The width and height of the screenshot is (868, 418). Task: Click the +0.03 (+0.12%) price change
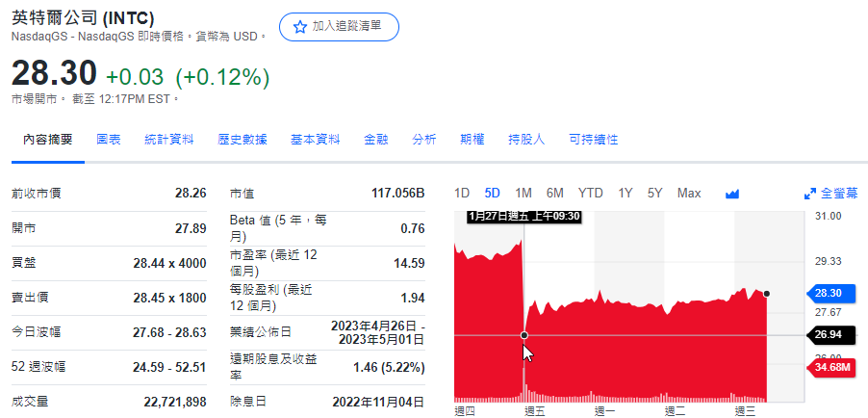188,77
